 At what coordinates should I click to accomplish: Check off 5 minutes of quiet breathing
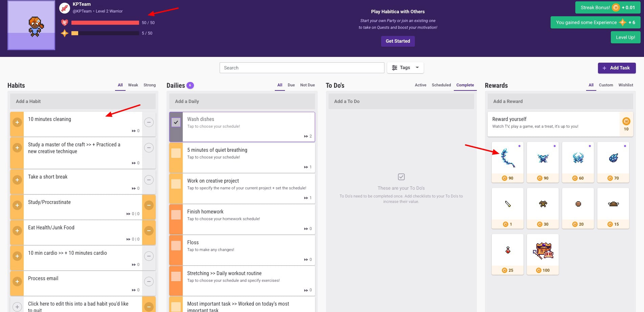[176, 153]
